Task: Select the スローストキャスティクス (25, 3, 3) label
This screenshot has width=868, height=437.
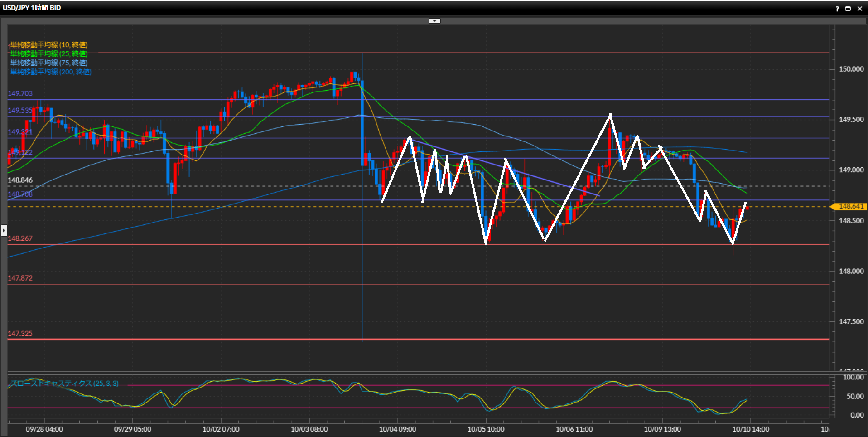Action: click(x=64, y=384)
